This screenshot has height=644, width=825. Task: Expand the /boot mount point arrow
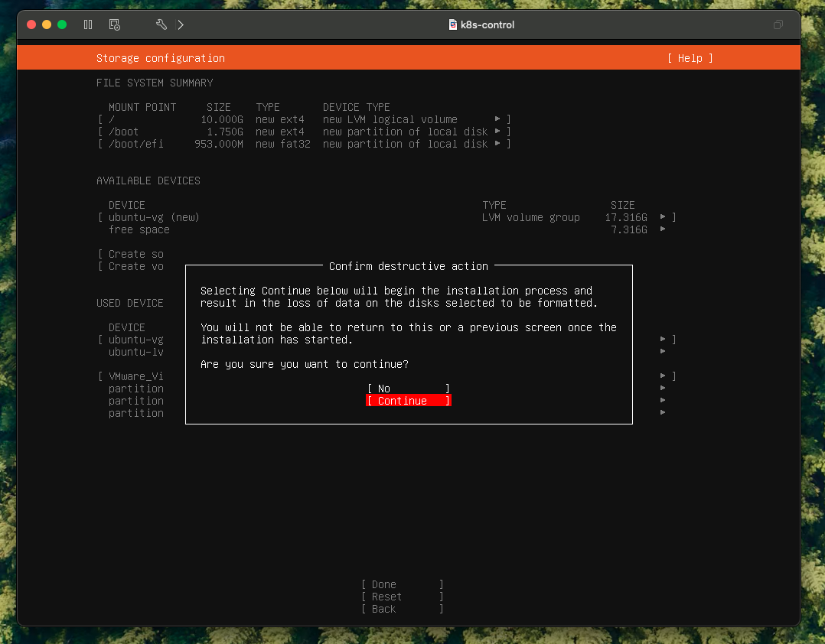[497, 132]
